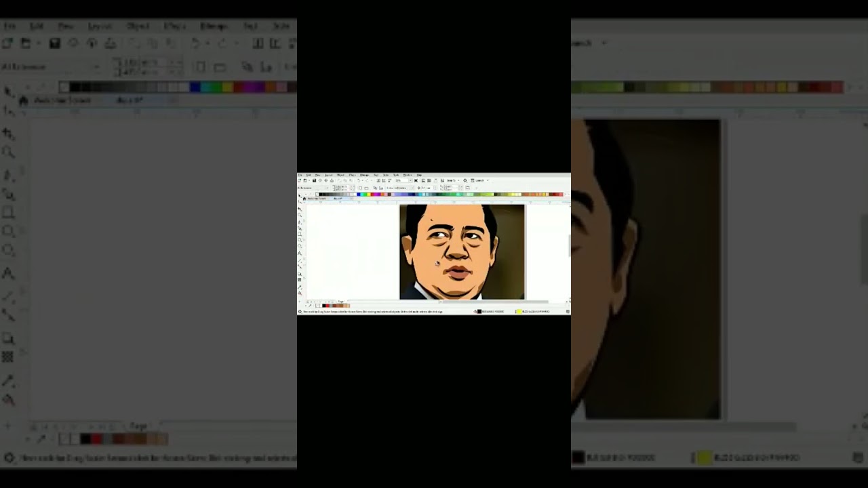Pick the red swatch in document palette
868x488 pixels.
click(328, 306)
